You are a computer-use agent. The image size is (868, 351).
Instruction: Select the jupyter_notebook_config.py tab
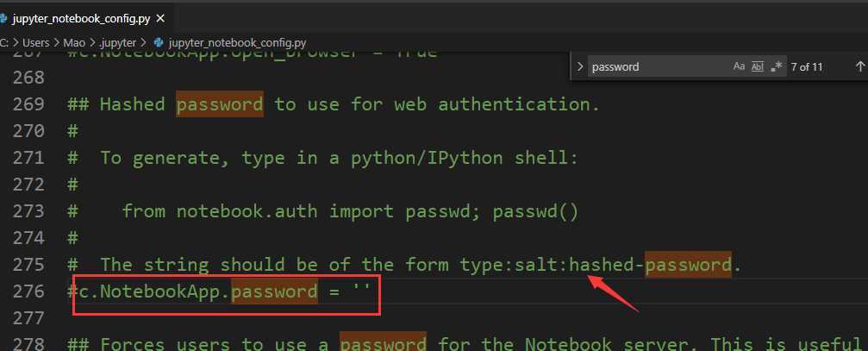coord(83,18)
